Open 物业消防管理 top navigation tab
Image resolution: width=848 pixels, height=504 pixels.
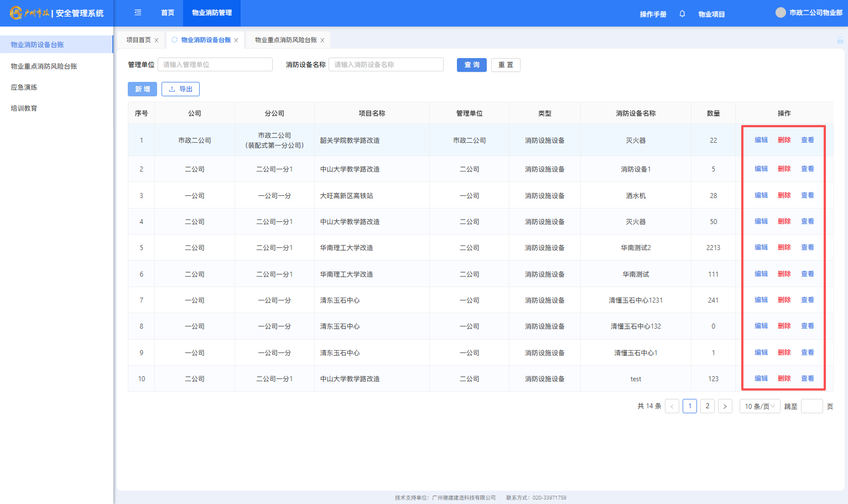click(x=212, y=13)
